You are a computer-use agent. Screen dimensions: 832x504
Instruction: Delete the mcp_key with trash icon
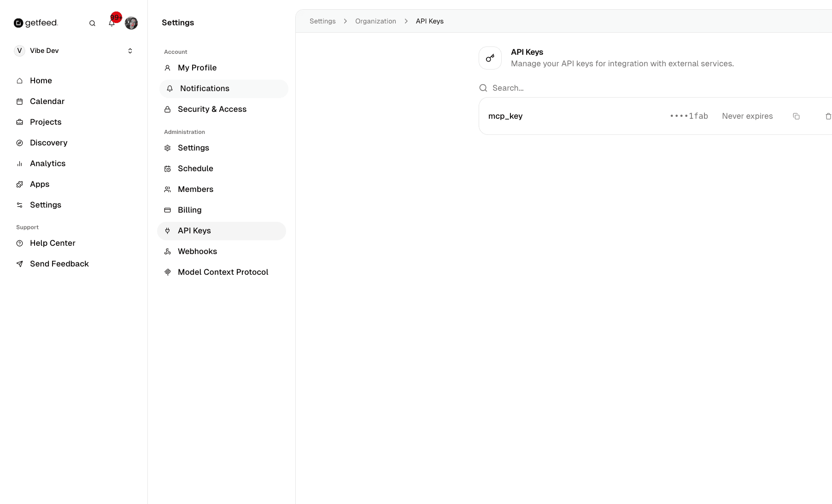[828, 116]
